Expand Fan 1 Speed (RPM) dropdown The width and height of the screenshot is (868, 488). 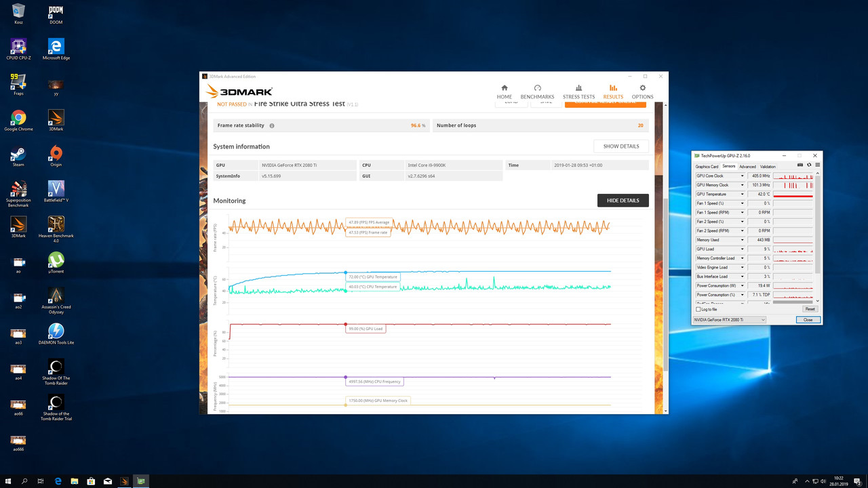pyautogui.click(x=743, y=213)
